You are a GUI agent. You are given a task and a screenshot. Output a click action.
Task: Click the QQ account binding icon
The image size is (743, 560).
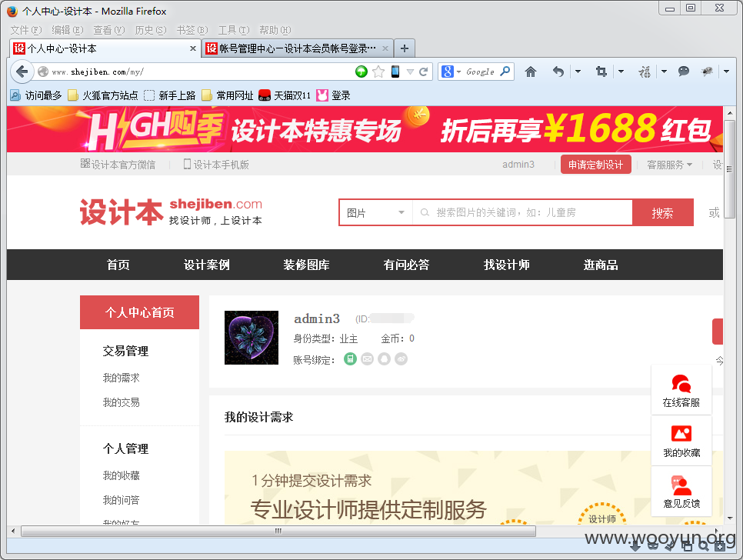(385, 359)
